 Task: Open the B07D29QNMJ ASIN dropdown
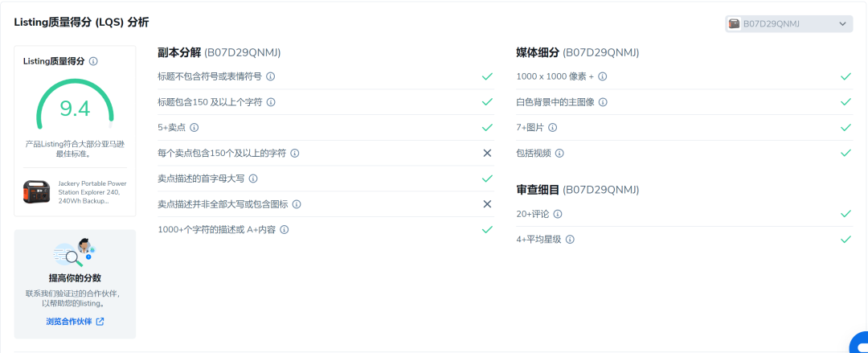788,24
